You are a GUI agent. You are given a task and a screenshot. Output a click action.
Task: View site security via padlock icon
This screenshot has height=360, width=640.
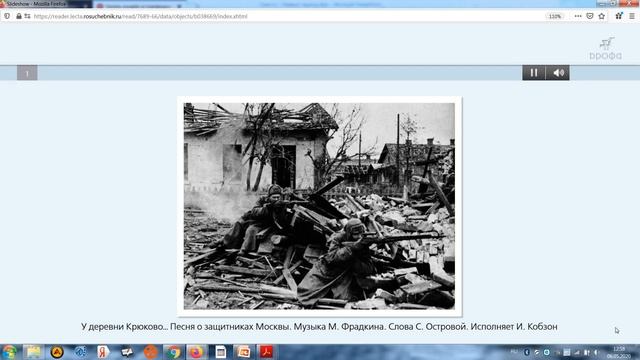tap(19, 16)
